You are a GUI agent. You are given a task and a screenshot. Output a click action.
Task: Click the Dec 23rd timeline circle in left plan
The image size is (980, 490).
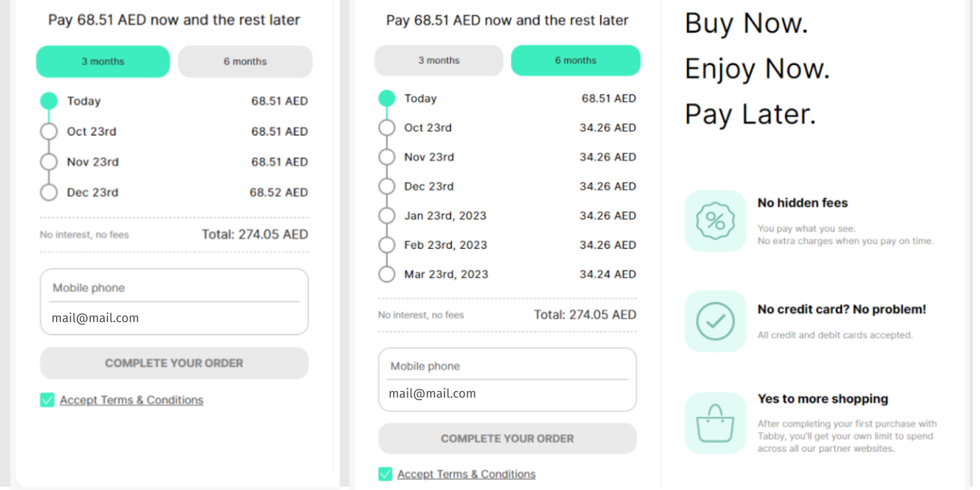click(x=49, y=192)
